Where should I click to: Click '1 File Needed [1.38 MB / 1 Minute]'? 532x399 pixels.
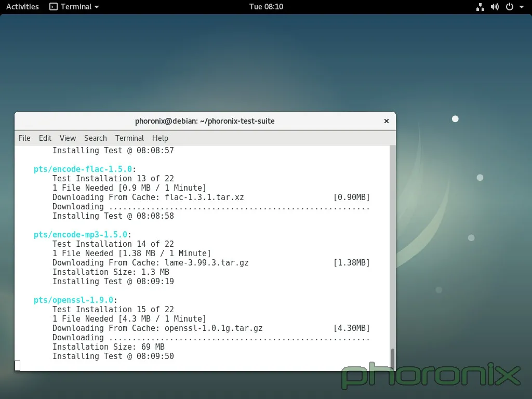131,254
